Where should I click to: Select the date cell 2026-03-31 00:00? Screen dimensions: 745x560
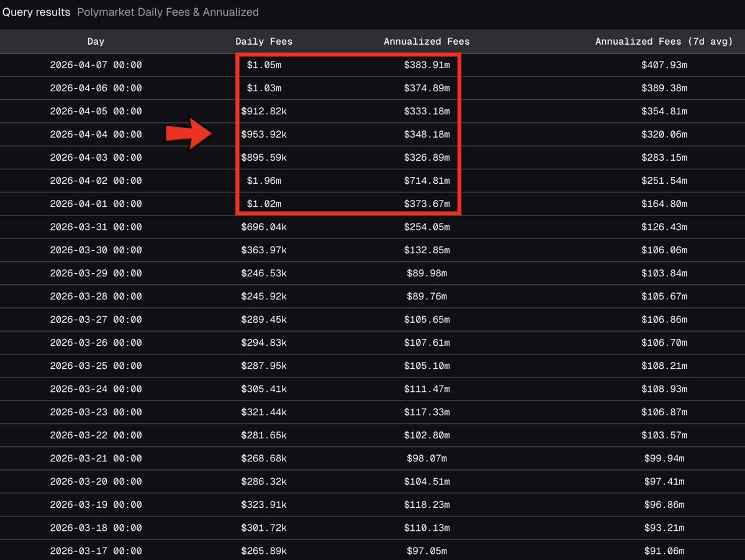tap(96, 227)
